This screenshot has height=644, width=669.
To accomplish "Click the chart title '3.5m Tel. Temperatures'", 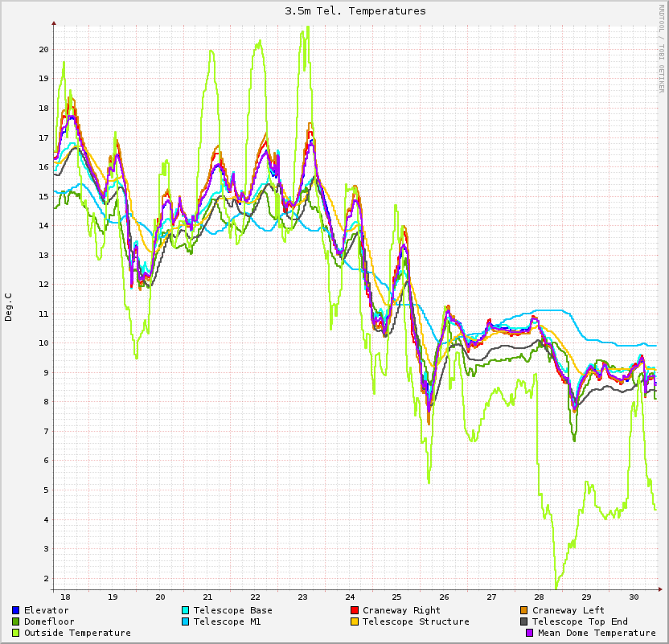I will [355, 11].
